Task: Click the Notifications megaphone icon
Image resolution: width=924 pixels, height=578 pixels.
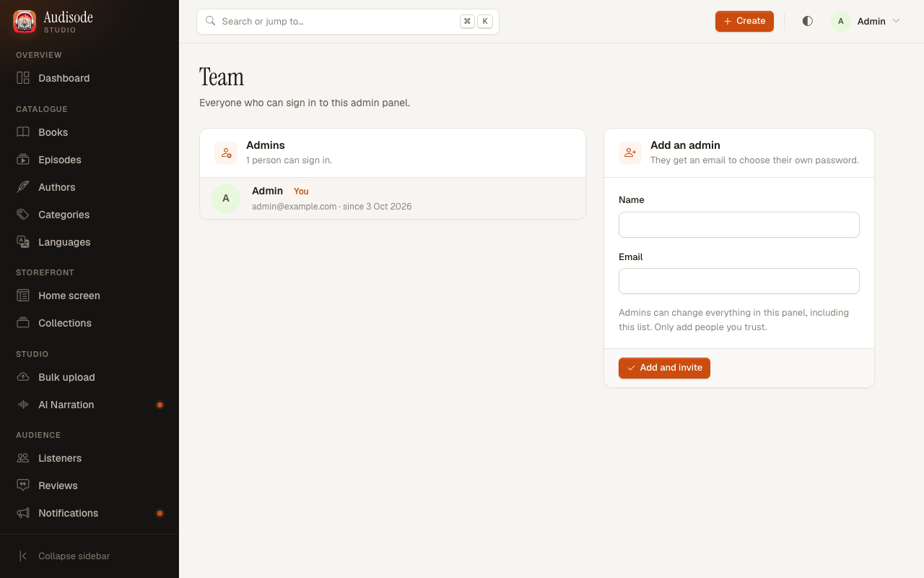Action: point(23,513)
